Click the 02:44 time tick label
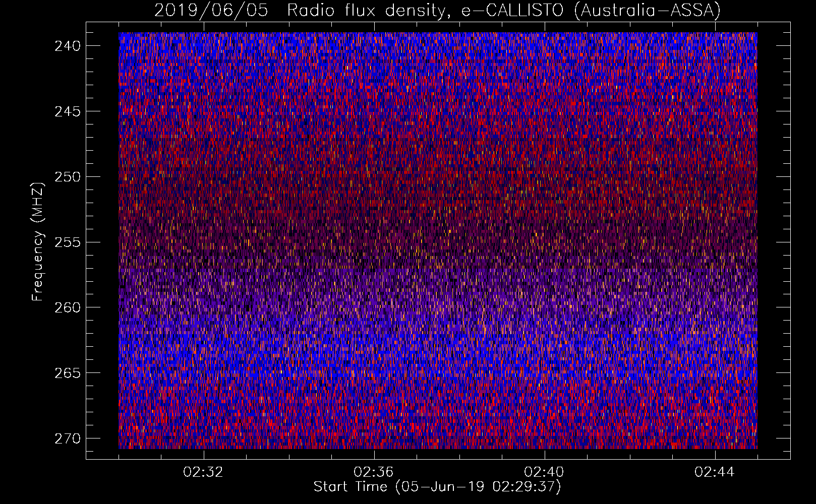Image resolution: width=816 pixels, height=504 pixels. (715, 472)
